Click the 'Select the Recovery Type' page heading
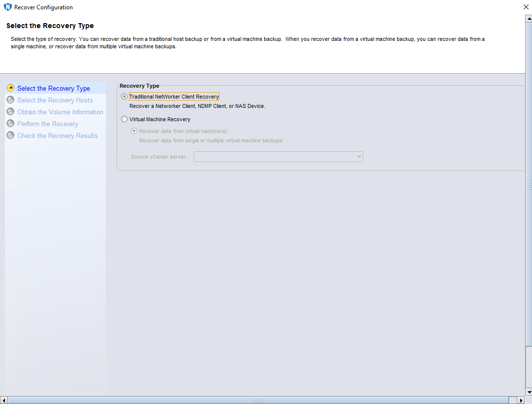Image resolution: width=532 pixels, height=404 pixels. [50, 26]
